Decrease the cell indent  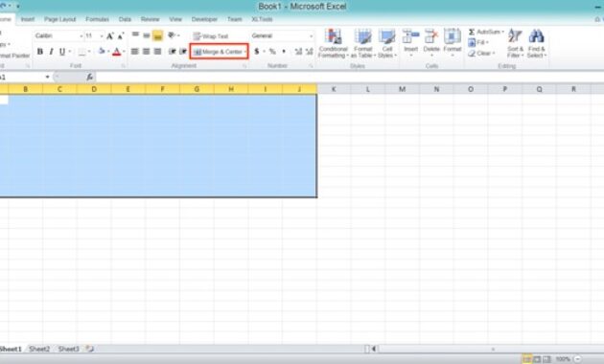coord(173,51)
